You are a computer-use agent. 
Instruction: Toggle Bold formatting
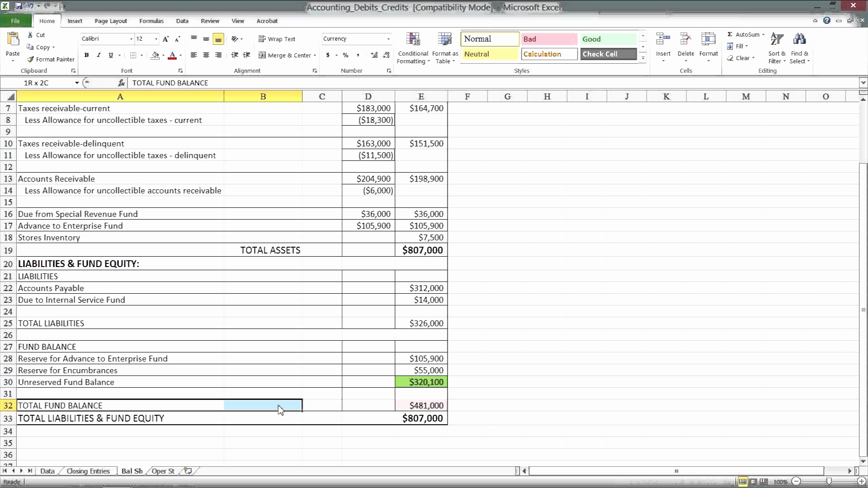coord(86,55)
